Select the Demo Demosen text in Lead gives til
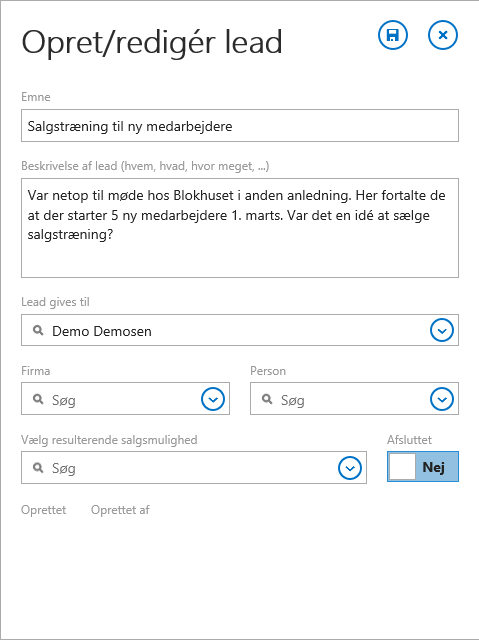Viewport: 479px width, 640px height. (x=102, y=331)
